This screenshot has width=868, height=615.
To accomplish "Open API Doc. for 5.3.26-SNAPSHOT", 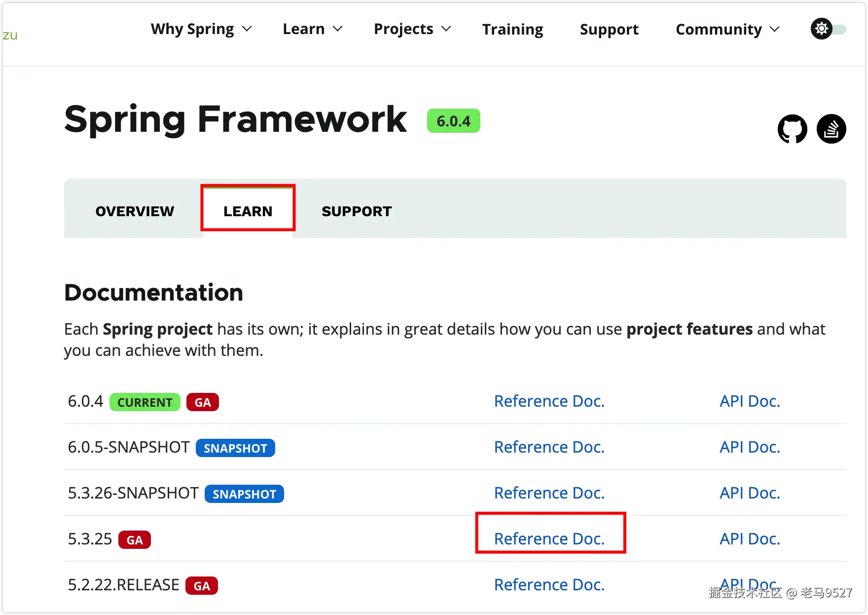I will pos(750,493).
